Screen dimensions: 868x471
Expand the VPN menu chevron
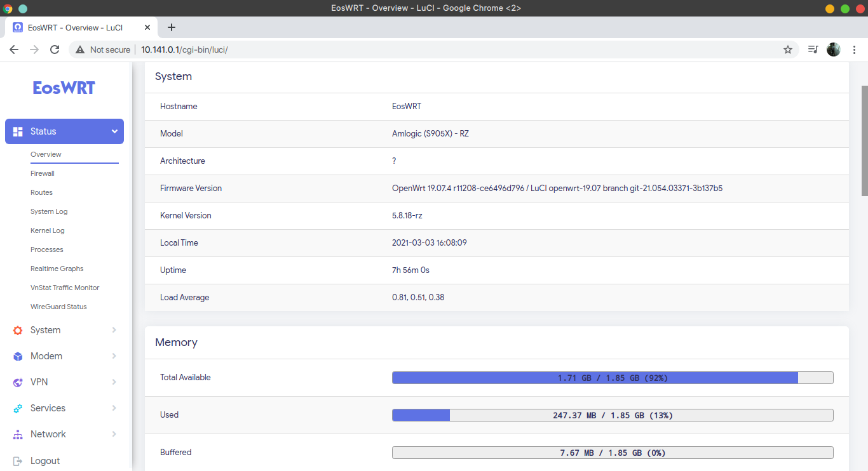tap(114, 382)
